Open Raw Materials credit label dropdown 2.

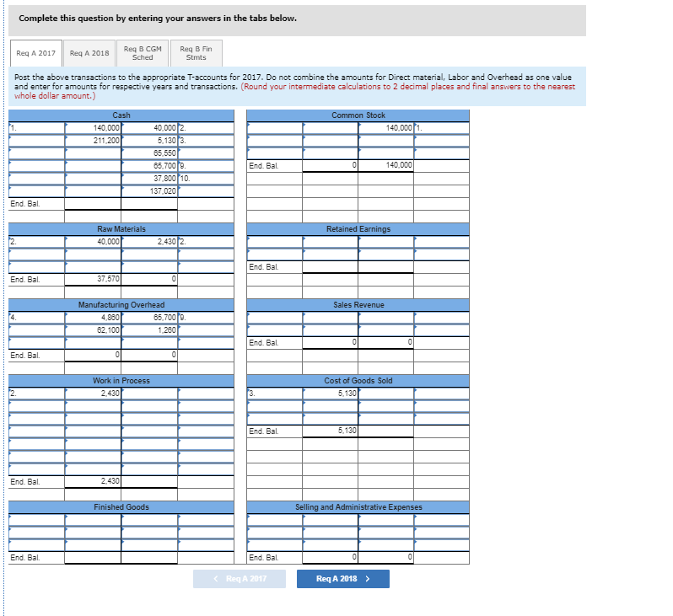(x=206, y=242)
